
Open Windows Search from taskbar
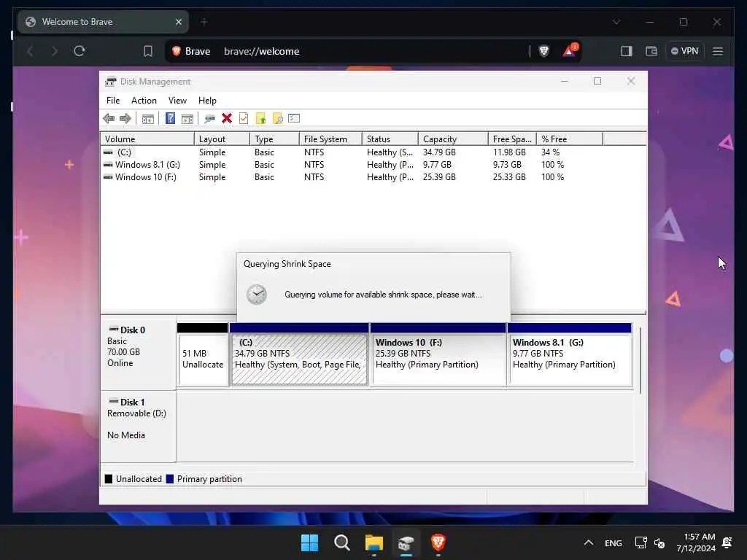pyautogui.click(x=341, y=542)
